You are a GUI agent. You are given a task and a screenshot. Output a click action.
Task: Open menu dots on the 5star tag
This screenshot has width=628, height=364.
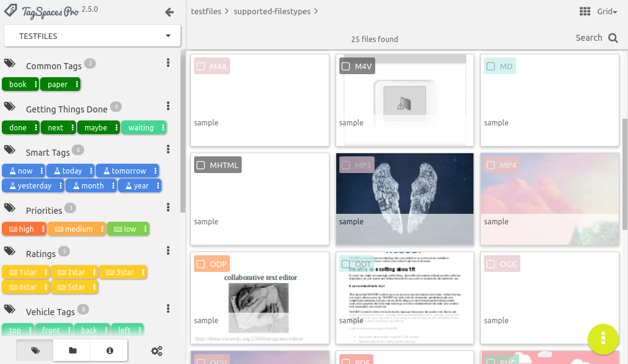point(94,287)
